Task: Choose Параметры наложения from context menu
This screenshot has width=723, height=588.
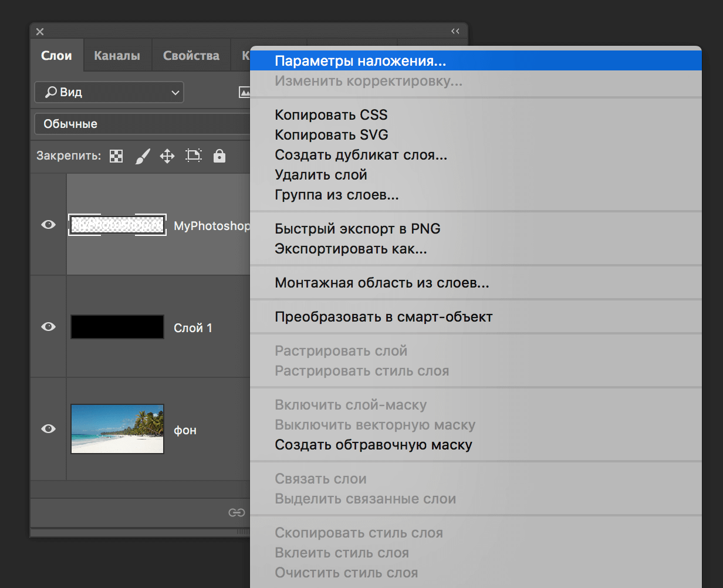Action: 360,61
